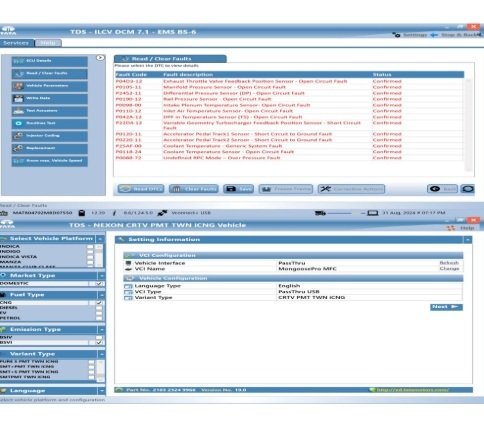Select Variable Geometry Turbocharger fault row
Screen dimensions: 484x436
pos(289,125)
